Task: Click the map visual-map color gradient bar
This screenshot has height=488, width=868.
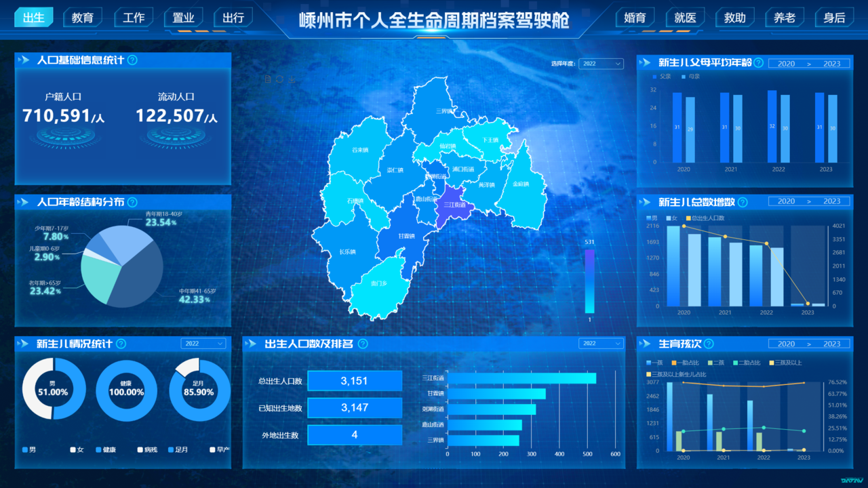Action: point(589,281)
